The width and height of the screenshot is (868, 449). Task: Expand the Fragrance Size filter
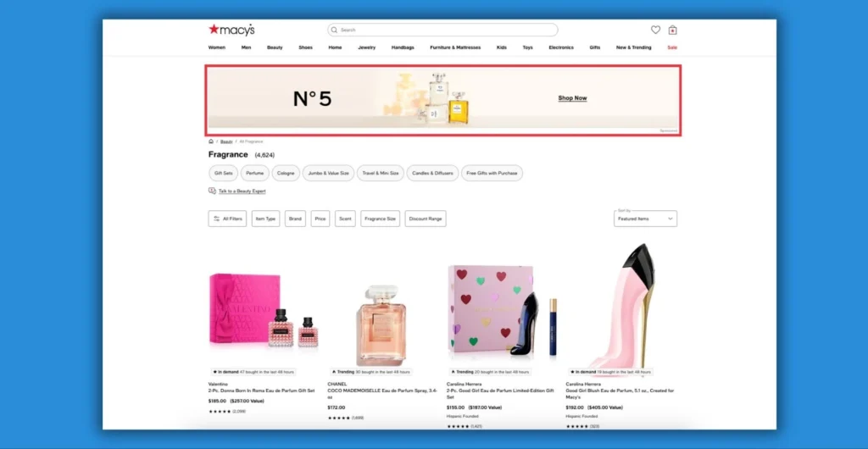coord(381,219)
